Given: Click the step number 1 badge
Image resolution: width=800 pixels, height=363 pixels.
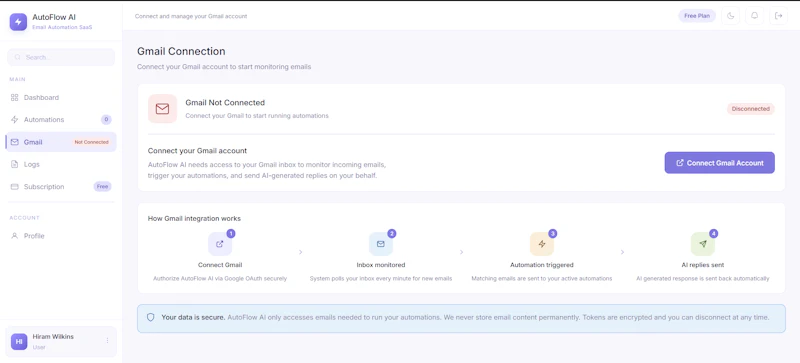Looking at the screenshot, I should point(231,233).
